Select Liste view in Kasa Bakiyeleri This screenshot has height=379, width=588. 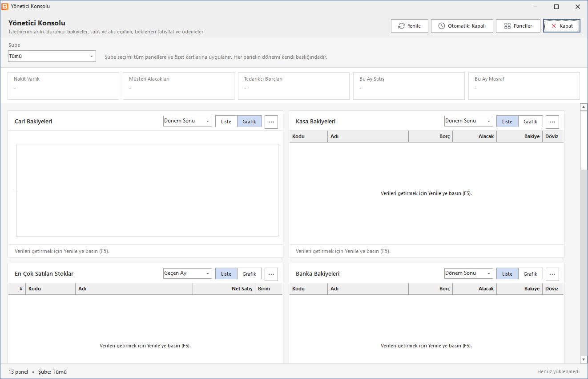click(x=507, y=122)
